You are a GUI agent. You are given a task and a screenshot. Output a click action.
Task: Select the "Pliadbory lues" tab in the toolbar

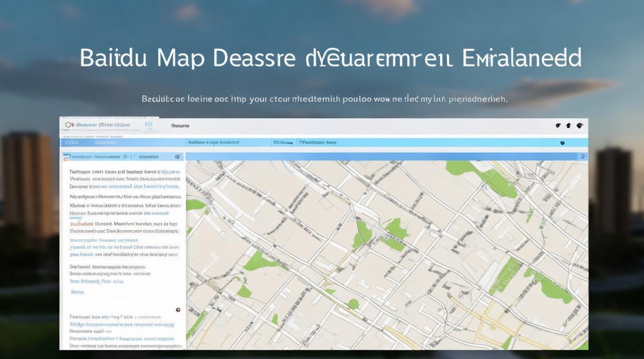318,143
